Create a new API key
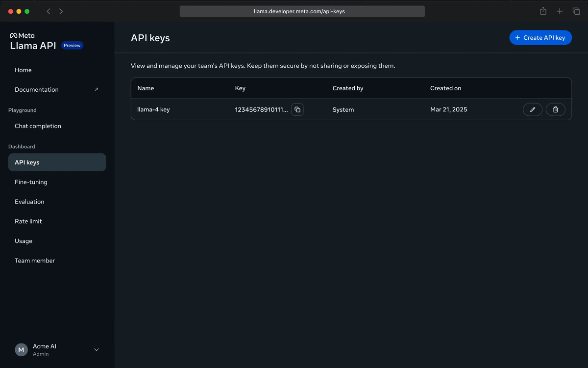The width and height of the screenshot is (588, 368). point(540,38)
